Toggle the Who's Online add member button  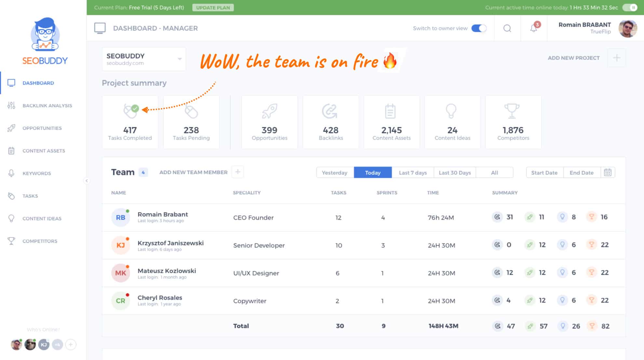click(x=71, y=344)
